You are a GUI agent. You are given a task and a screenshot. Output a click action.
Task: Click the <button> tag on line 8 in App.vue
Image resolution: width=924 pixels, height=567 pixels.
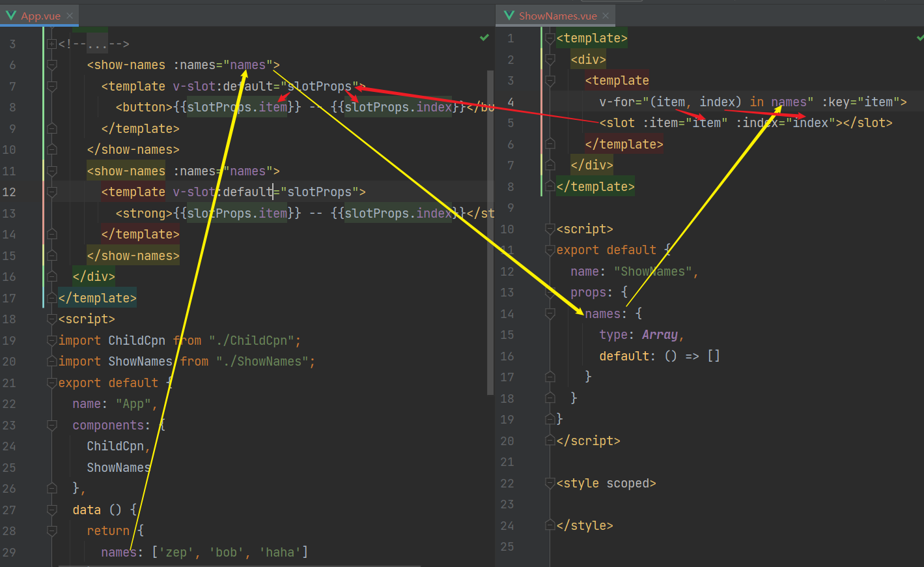click(x=145, y=107)
